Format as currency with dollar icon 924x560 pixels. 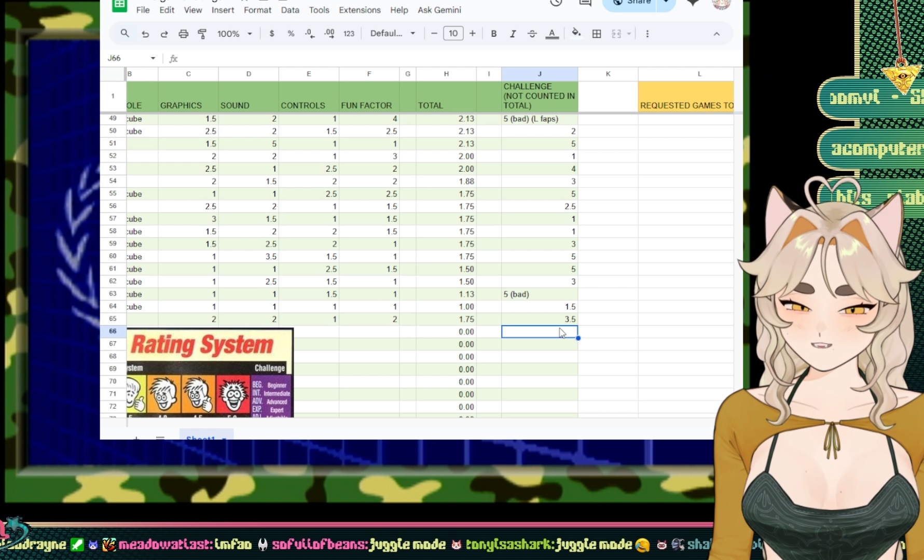(271, 34)
